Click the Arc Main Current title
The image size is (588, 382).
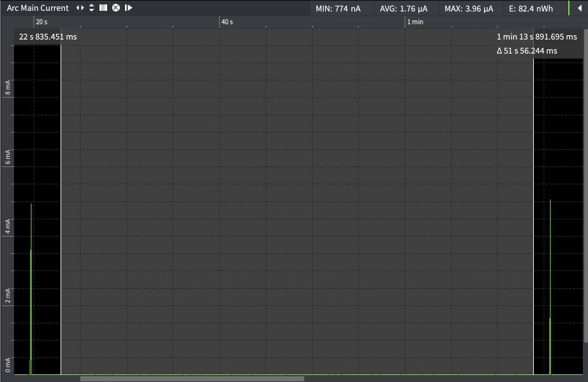pos(38,8)
